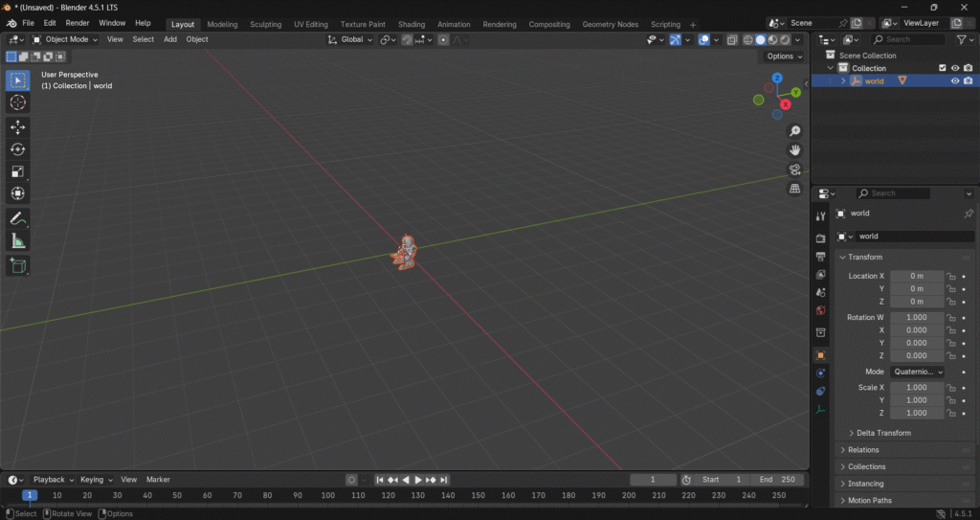Click the End frame field
This screenshot has width=980, height=520.
777,480
